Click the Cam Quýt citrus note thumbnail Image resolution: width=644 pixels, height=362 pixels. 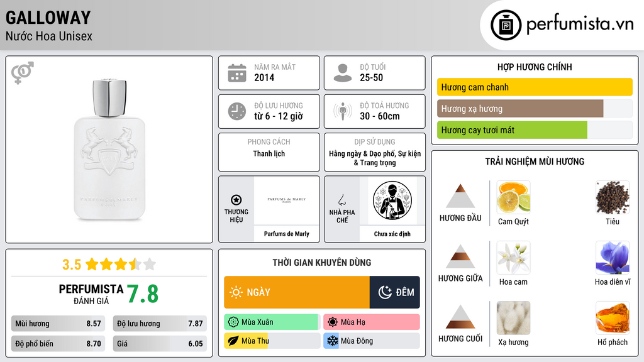tap(513, 197)
